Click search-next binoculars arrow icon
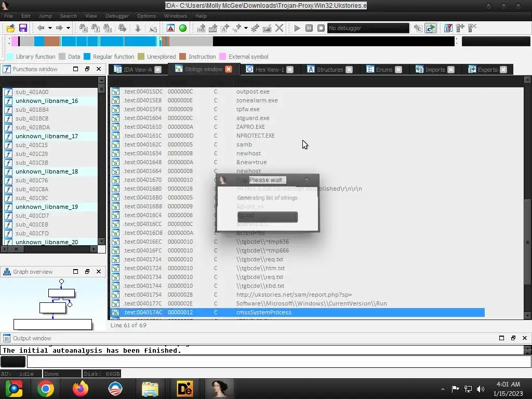This screenshot has width=532, height=399. [x=122, y=28]
